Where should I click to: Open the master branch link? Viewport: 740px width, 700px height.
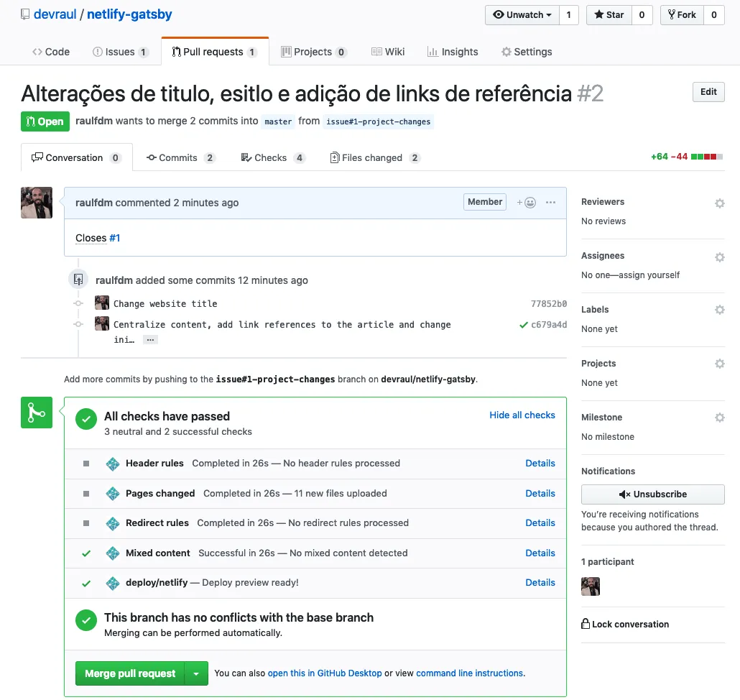(x=278, y=121)
